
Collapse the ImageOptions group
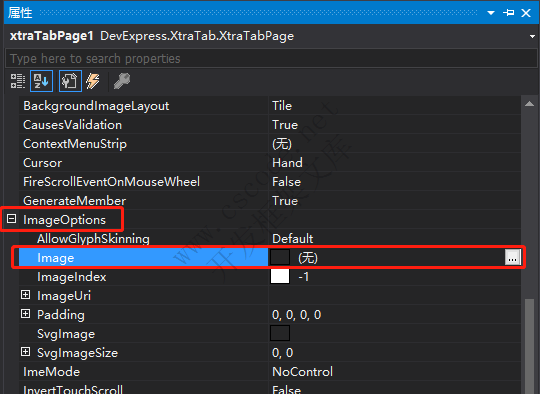[x=11, y=219]
